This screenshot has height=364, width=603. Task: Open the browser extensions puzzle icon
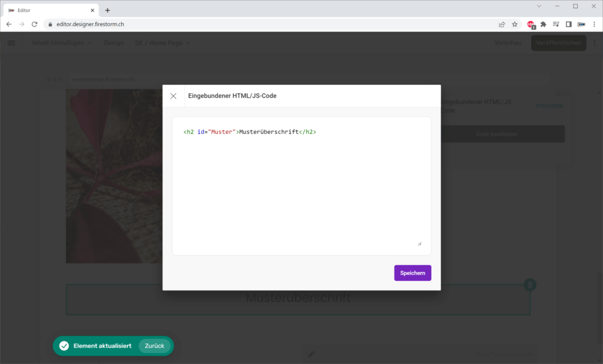[543, 24]
